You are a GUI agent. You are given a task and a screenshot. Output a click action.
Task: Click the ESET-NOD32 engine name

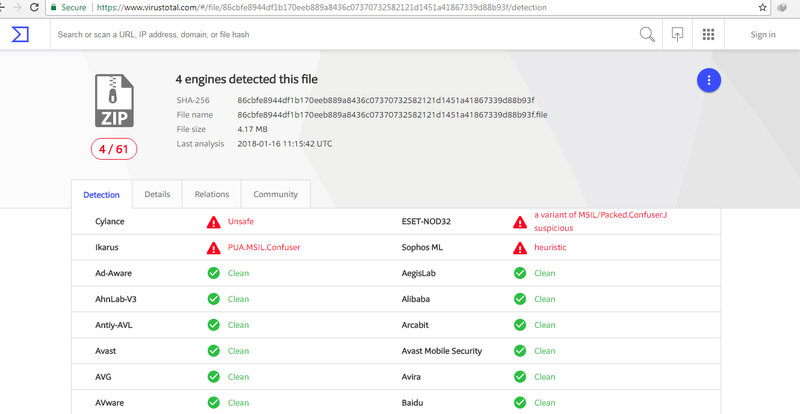[x=426, y=222]
